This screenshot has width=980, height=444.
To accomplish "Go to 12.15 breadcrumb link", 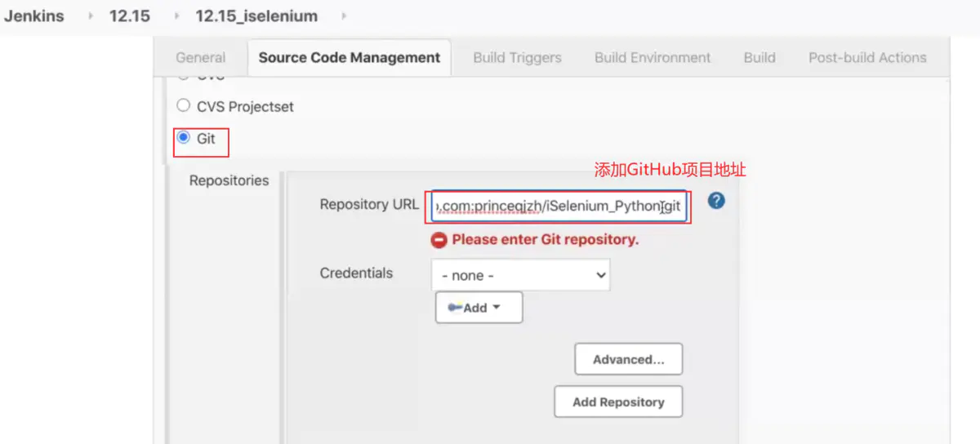I will tap(130, 16).
